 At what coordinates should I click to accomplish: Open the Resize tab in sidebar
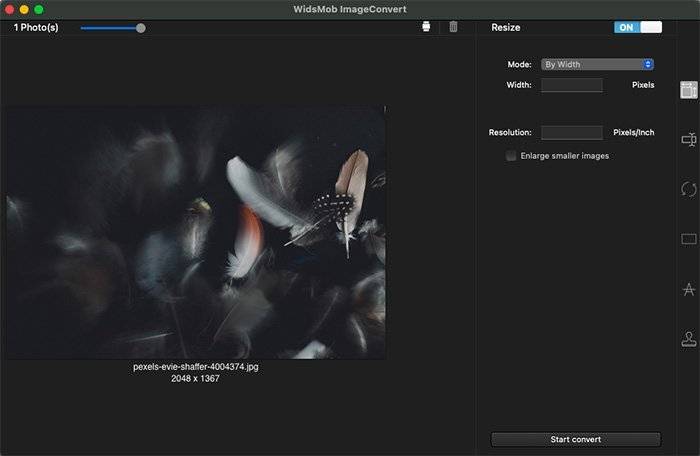coord(688,90)
